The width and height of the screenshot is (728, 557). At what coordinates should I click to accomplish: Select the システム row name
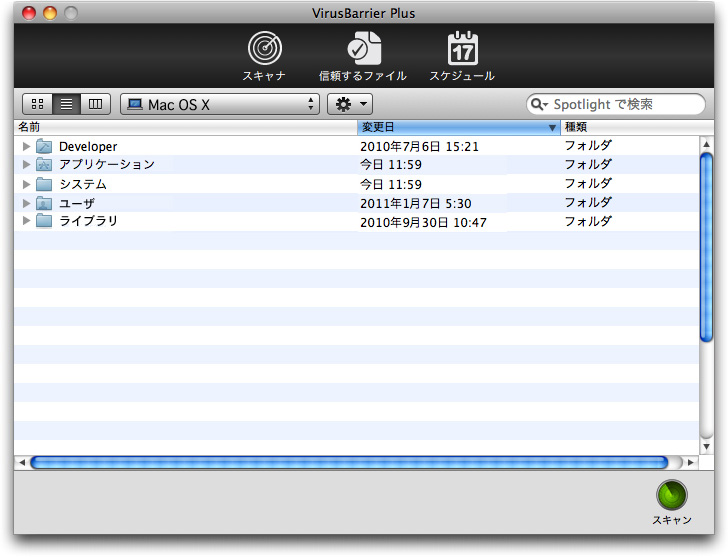(x=83, y=184)
